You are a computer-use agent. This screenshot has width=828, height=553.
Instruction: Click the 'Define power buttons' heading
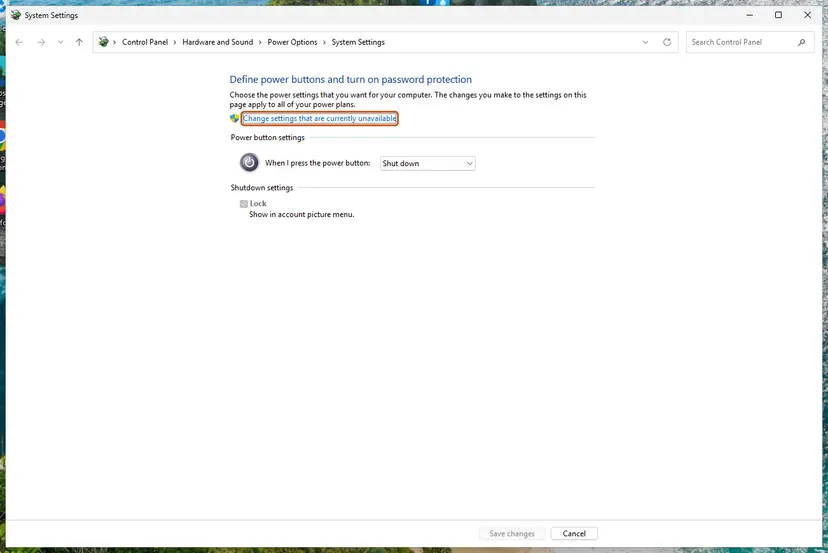(351, 79)
